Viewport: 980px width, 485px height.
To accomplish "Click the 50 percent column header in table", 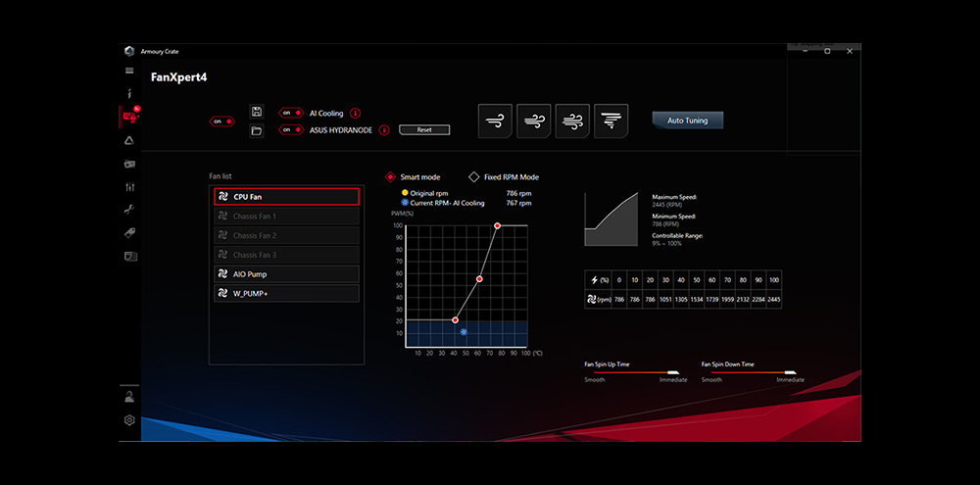I will coord(697,280).
